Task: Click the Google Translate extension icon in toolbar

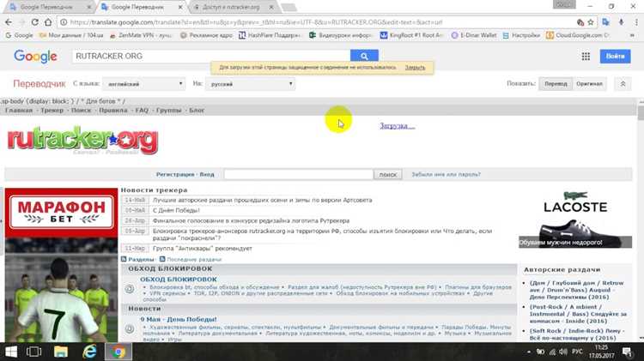Action: pos(606,22)
